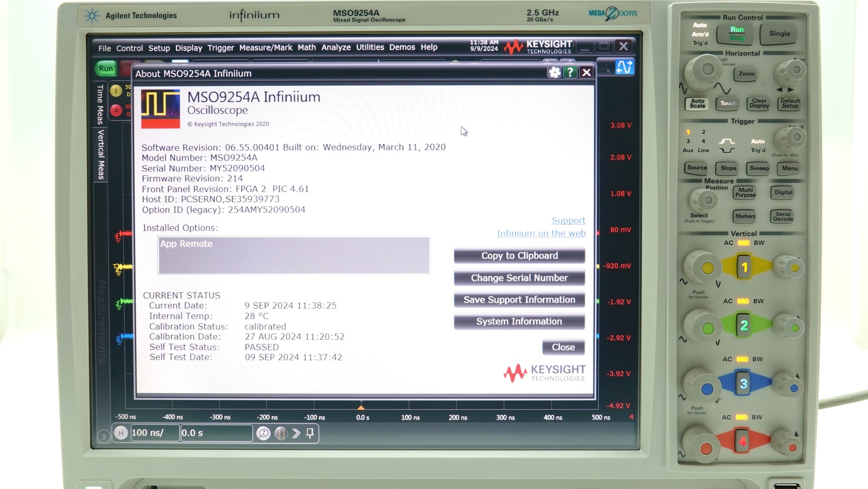This screenshot has width=868, height=489.
Task: Click the front panel Auto Scale key
Action: pyautogui.click(x=698, y=103)
